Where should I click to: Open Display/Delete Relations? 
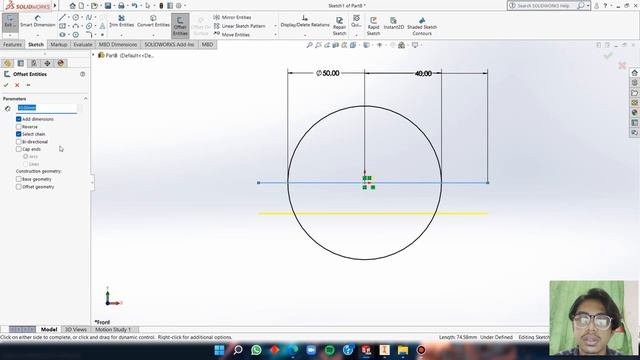pyautogui.click(x=305, y=21)
